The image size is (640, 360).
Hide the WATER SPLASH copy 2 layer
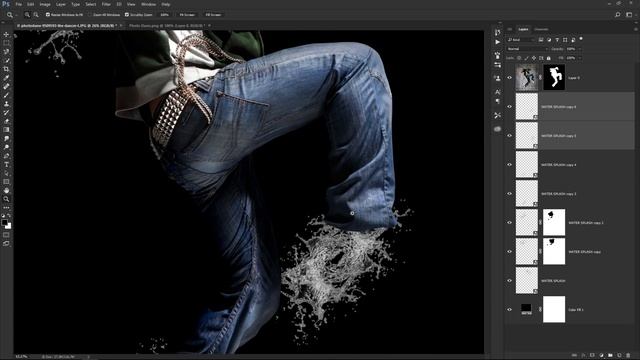(509, 222)
